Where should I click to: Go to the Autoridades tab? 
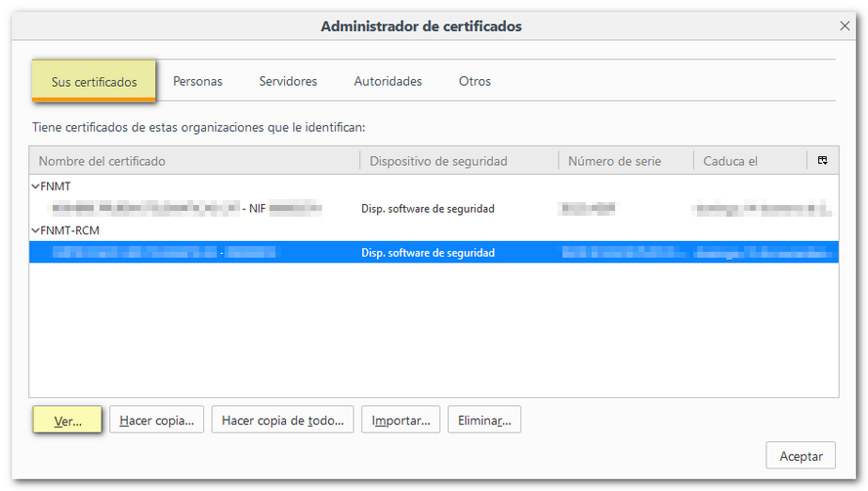coord(388,81)
